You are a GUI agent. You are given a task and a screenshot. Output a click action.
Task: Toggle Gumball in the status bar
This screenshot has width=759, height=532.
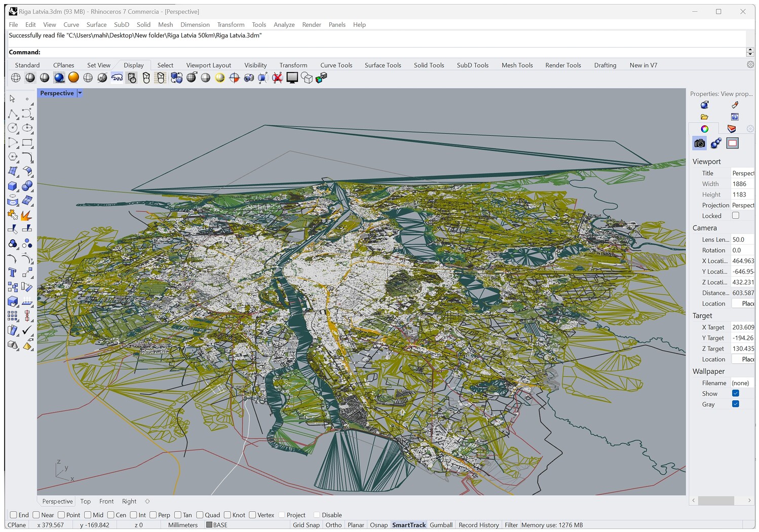coord(441,525)
